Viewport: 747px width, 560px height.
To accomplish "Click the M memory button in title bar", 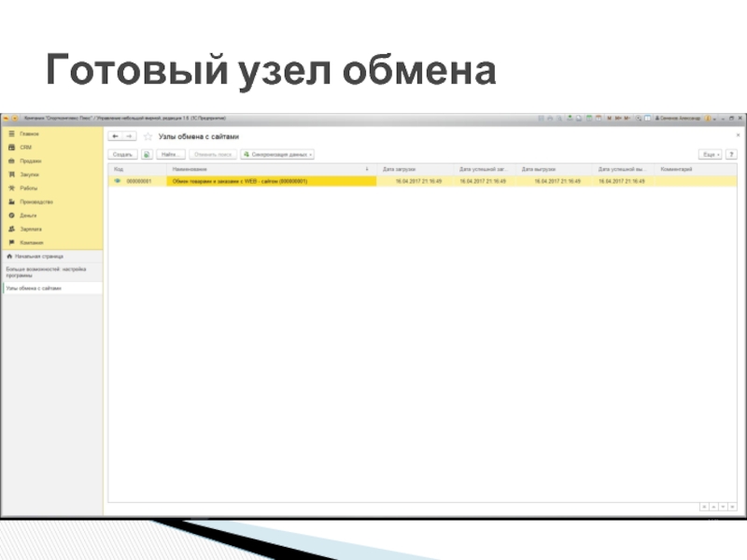I will [x=610, y=119].
